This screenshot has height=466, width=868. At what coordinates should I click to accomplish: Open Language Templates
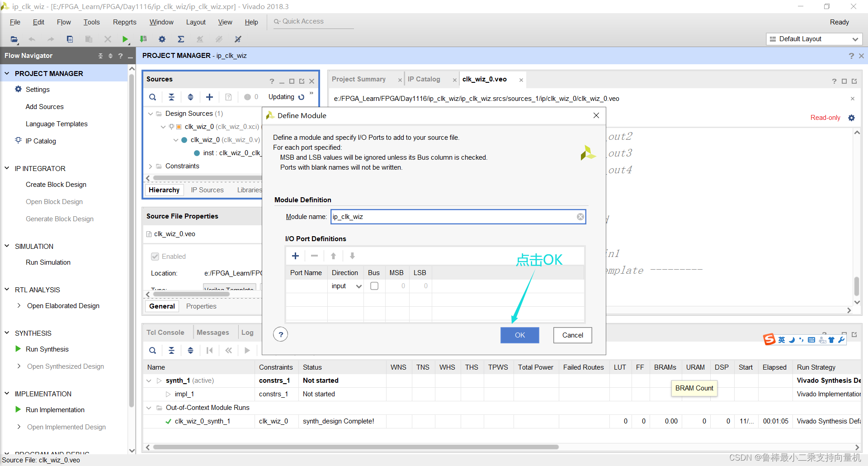(x=57, y=124)
